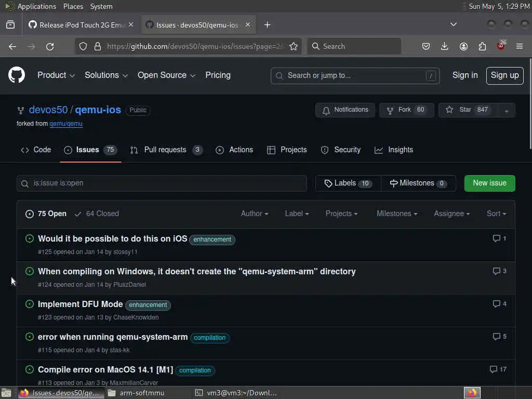Open the Implement DFU Mode issue
532x399 pixels.
tap(81, 304)
